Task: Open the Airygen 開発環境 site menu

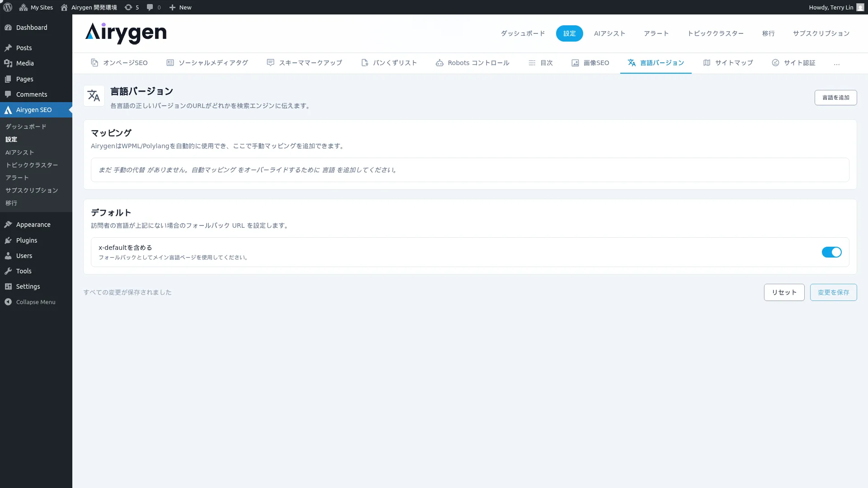Action: pos(89,7)
